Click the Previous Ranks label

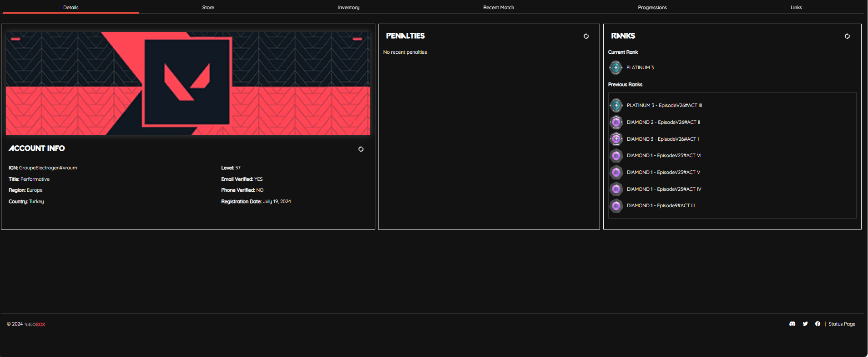[x=625, y=85]
